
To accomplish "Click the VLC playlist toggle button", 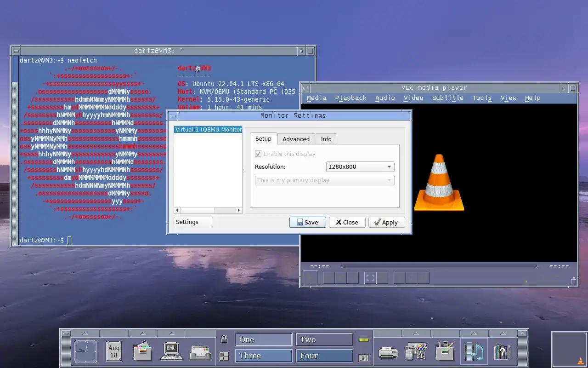I will (400, 278).
